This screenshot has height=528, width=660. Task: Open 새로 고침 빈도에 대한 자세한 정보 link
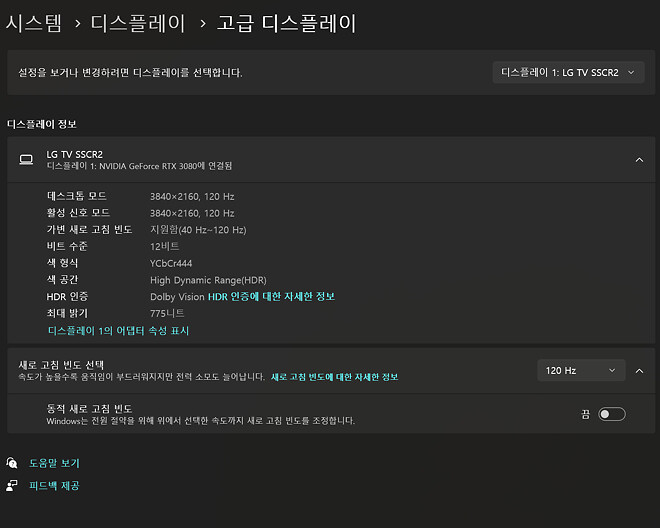[335, 377]
